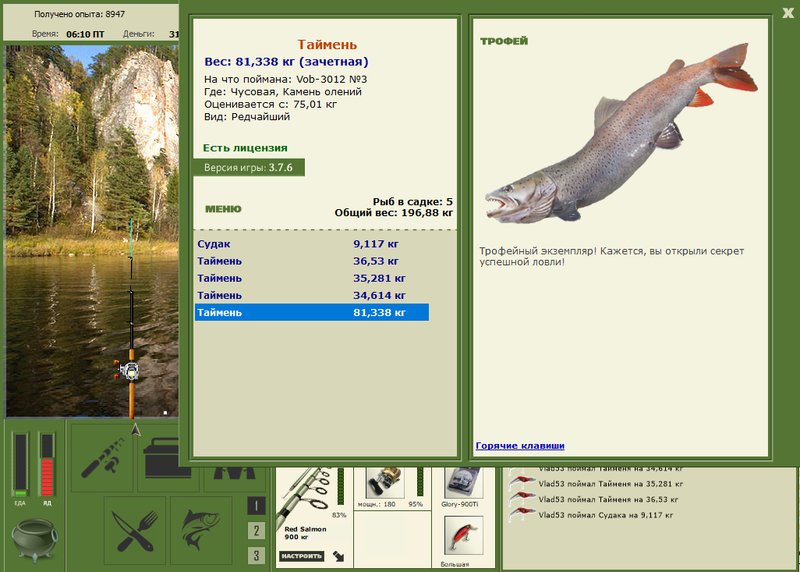Select the red wobbler lure icon
The height and width of the screenshot is (572, 800).
(x=463, y=536)
